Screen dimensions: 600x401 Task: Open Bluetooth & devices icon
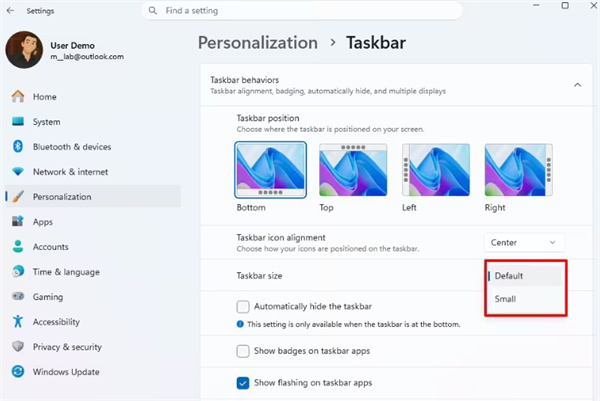pyautogui.click(x=18, y=147)
